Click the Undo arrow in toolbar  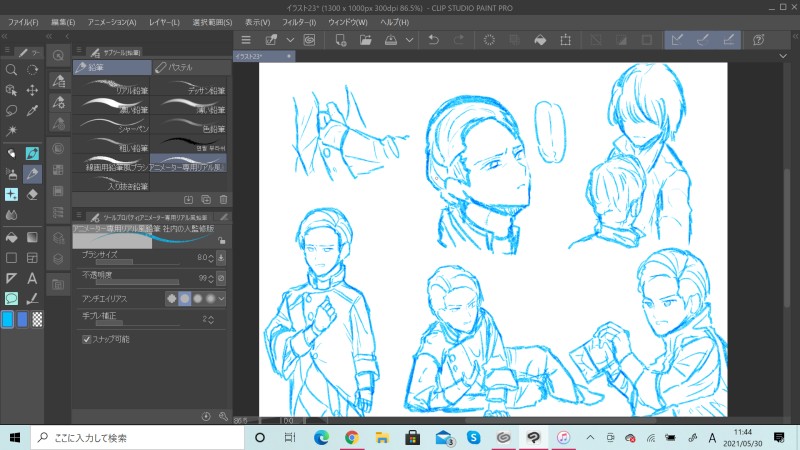[433, 40]
